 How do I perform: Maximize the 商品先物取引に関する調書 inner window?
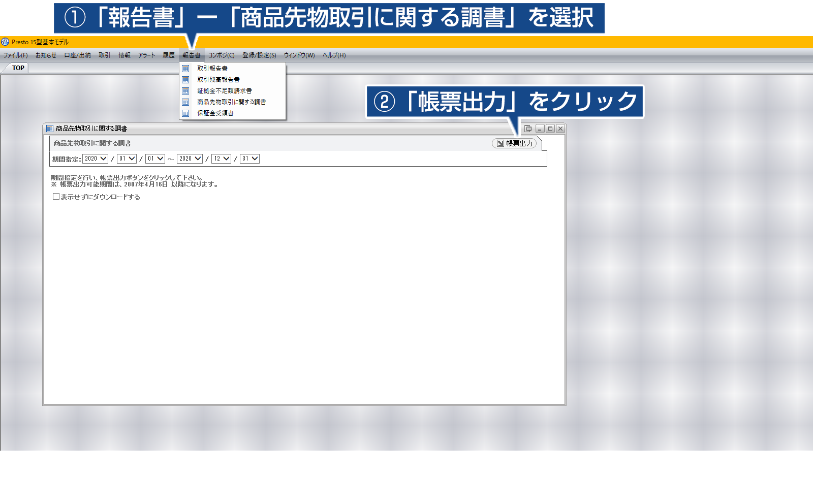(550, 129)
